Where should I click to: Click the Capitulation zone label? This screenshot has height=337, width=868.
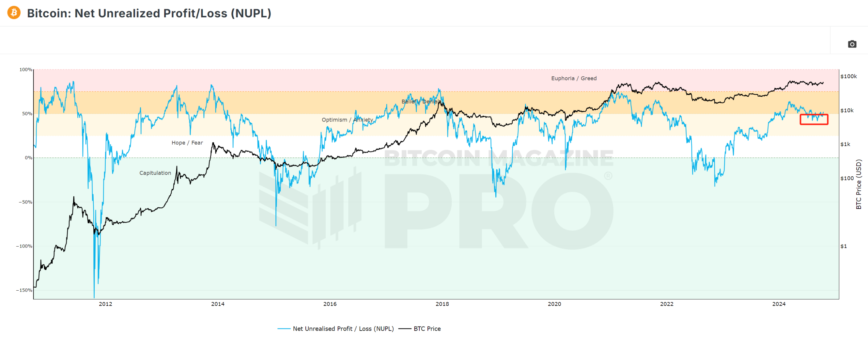(155, 173)
